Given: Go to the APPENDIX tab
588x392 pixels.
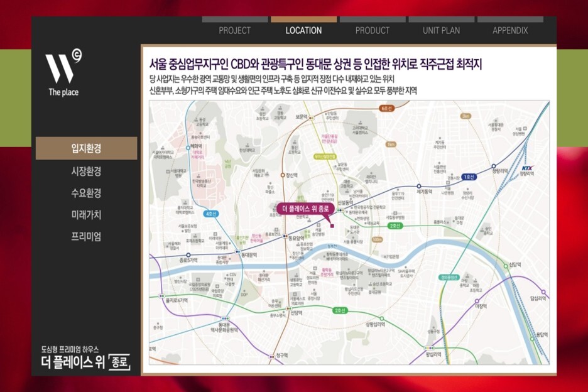Looking at the screenshot, I should [510, 30].
